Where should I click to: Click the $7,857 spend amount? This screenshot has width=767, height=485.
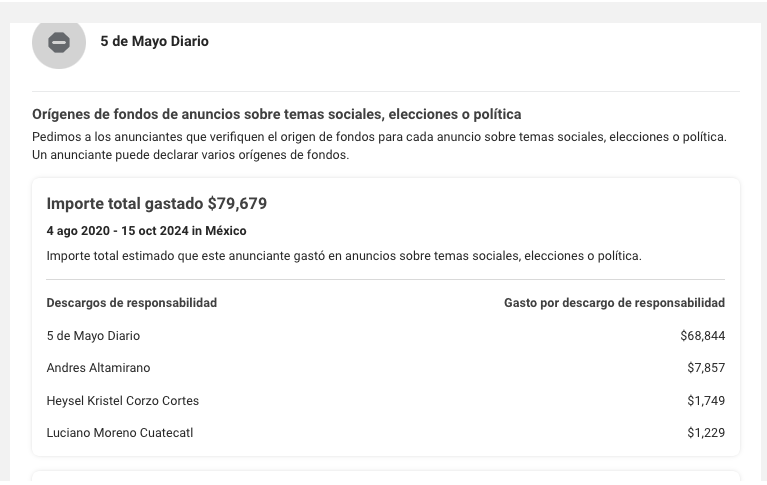pos(705,368)
